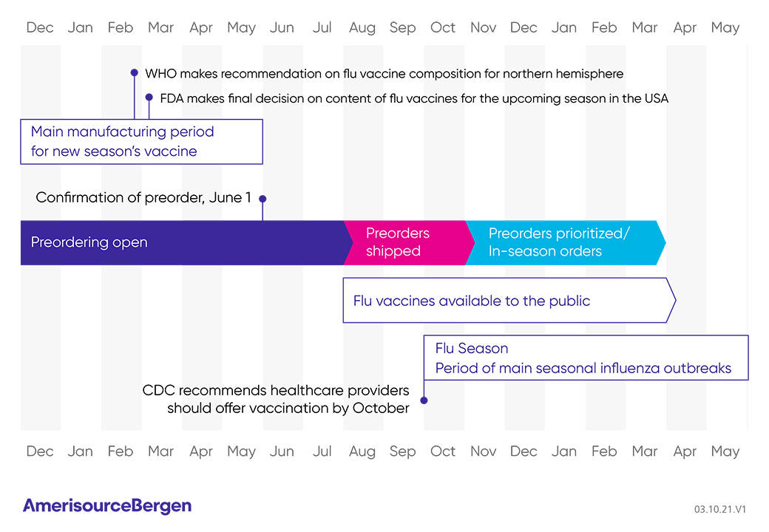Click the top-left Dec month label
Viewport: 769px width, 532px height.
[40, 28]
